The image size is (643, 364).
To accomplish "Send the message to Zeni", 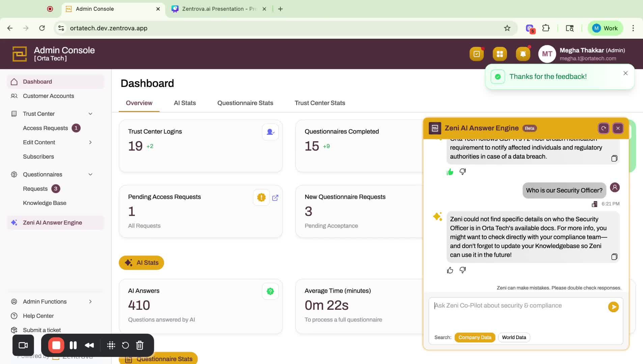I will pos(613,307).
